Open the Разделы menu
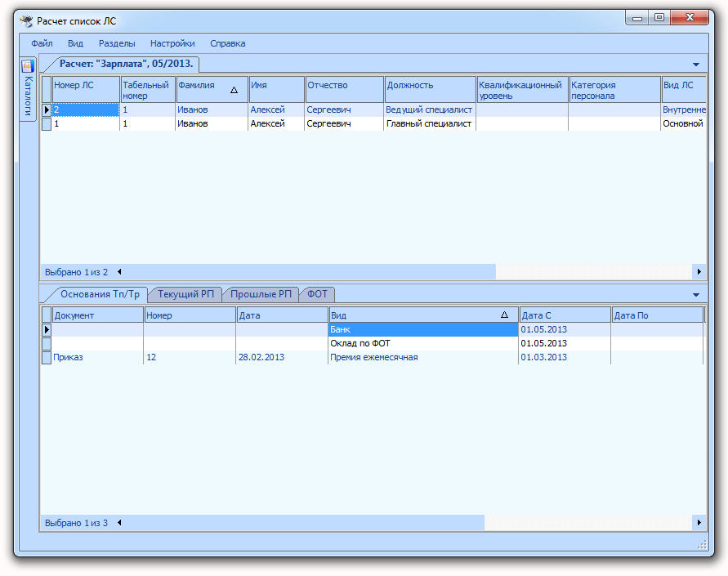The image size is (728, 576). pyautogui.click(x=117, y=43)
